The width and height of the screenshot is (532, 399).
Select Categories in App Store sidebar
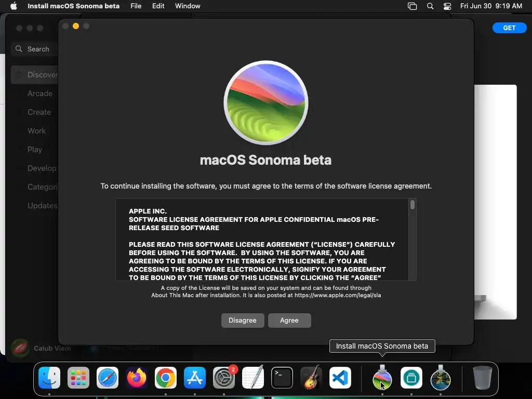43,187
